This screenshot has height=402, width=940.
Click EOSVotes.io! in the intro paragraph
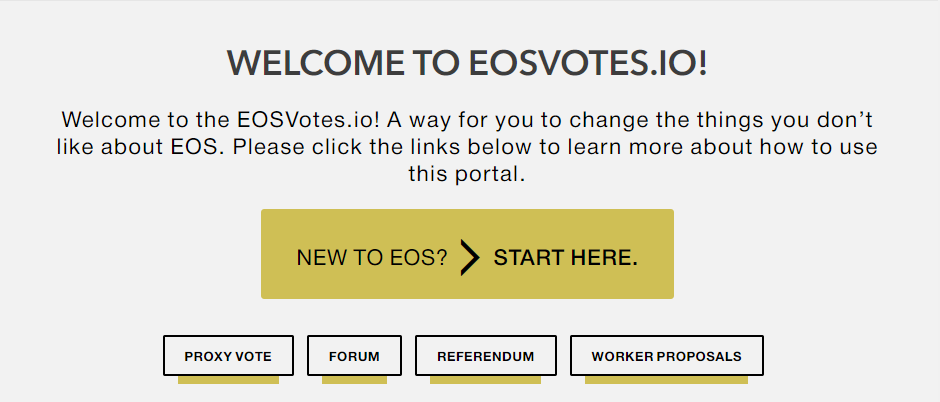point(306,120)
